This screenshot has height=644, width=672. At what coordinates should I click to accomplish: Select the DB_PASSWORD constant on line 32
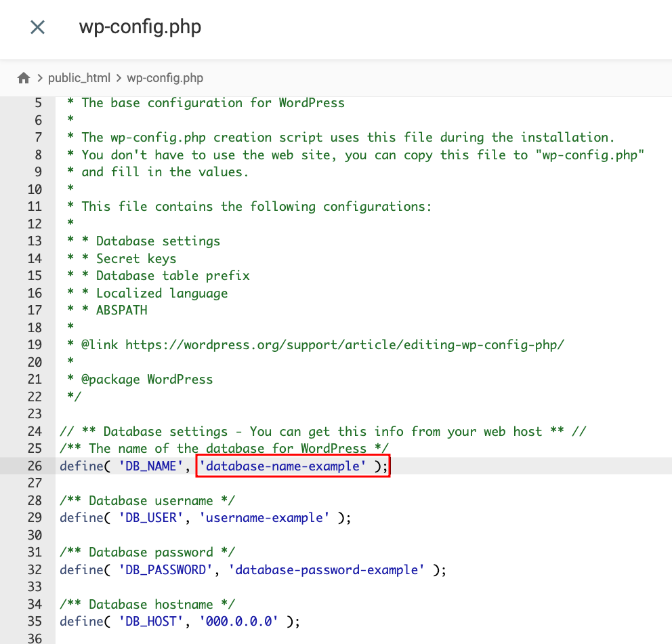pos(165,569)
